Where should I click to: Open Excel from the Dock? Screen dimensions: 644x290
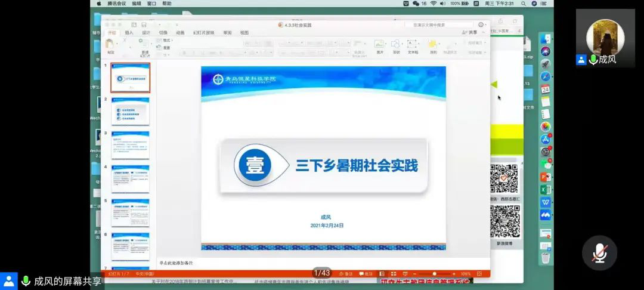(545, 190)
